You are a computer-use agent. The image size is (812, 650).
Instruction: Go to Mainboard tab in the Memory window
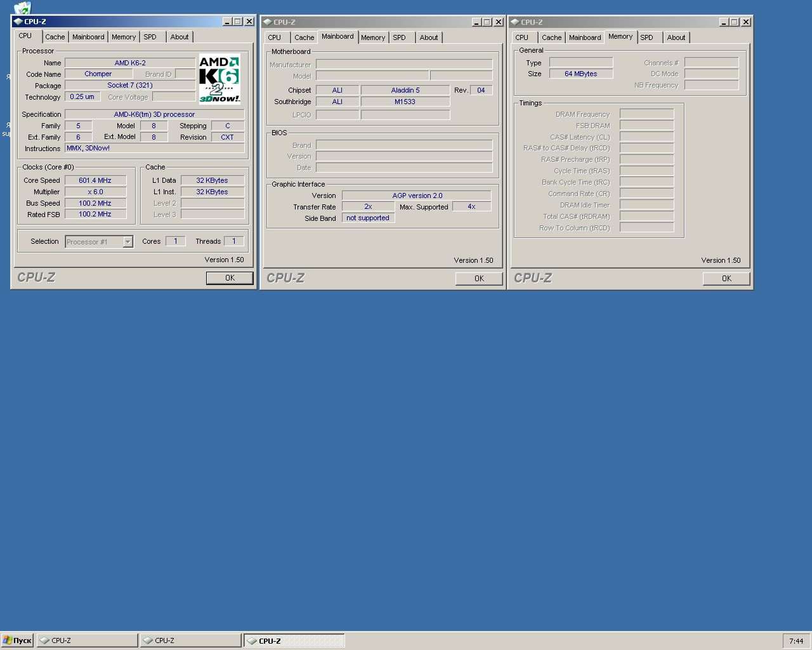[585, 37]
